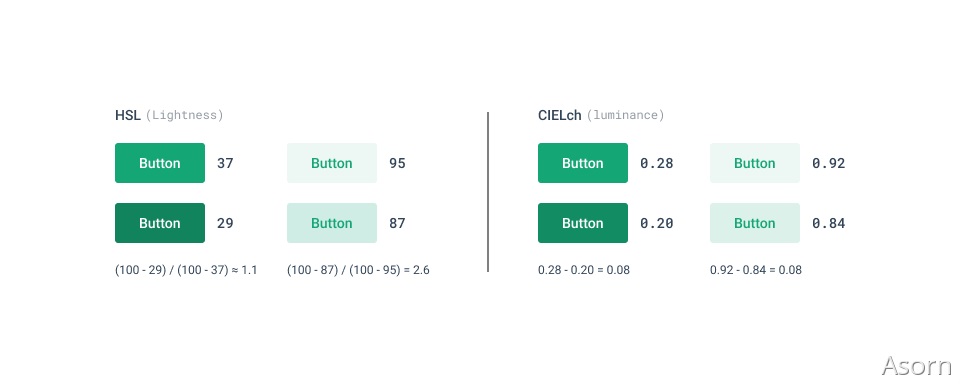The height and width of the screenshot is (384, 960).
Task: Click the (luminance) label
Action: pyautogui.click(x=625, y=115)
